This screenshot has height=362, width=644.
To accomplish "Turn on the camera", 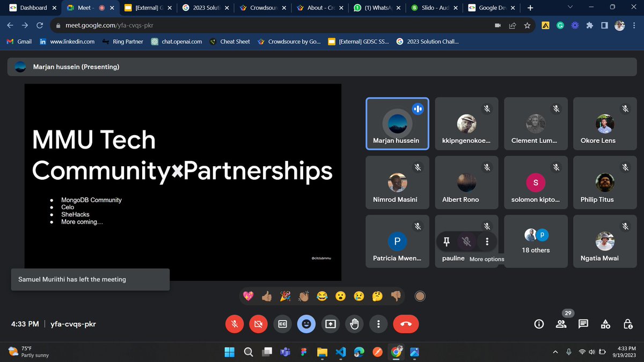I will pyautogui.click(x=258, y=324).
